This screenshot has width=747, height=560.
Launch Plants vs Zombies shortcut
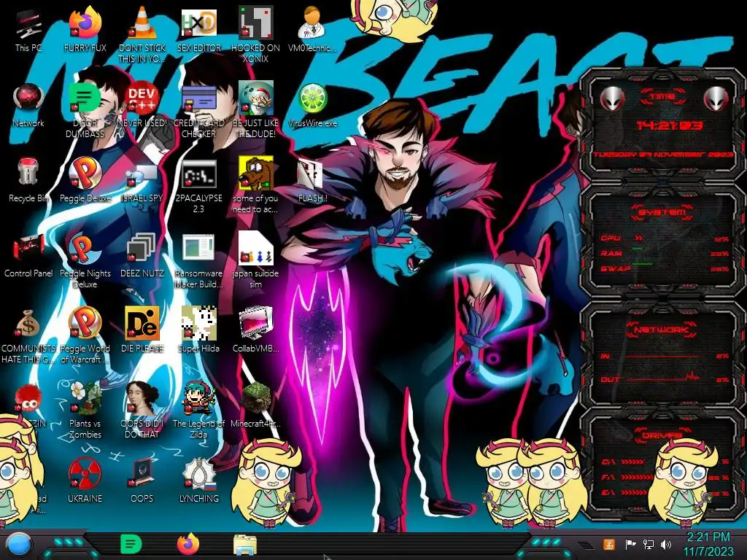pyautogui.click(x=85, y=398)
